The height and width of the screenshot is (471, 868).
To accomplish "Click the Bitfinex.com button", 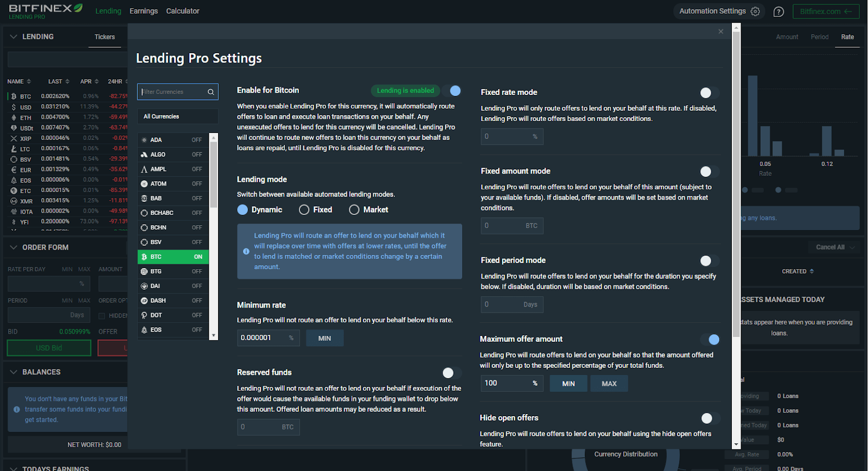I will (826, 11).
